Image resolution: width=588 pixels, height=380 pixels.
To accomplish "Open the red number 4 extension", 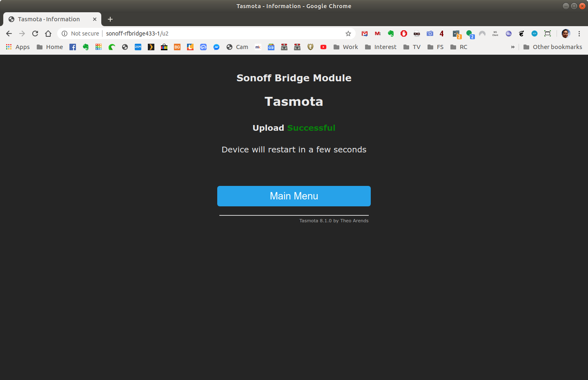I will click(441, 34).
